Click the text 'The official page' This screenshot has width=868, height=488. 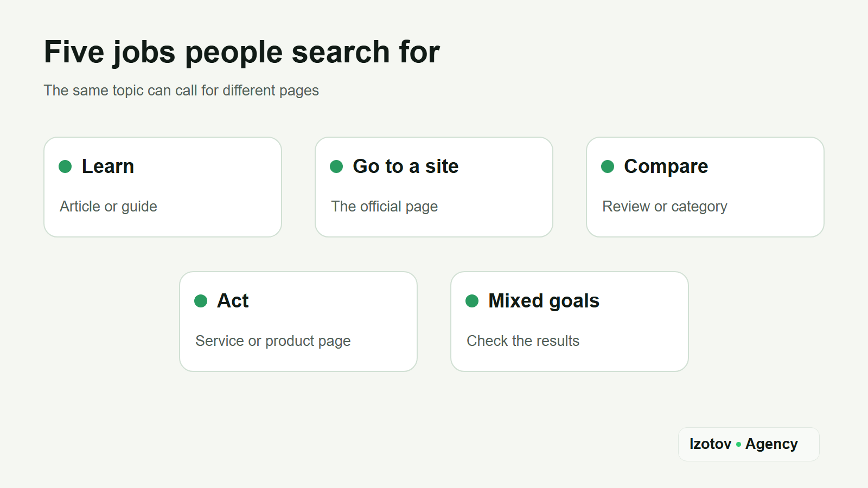tap(384, 207)
